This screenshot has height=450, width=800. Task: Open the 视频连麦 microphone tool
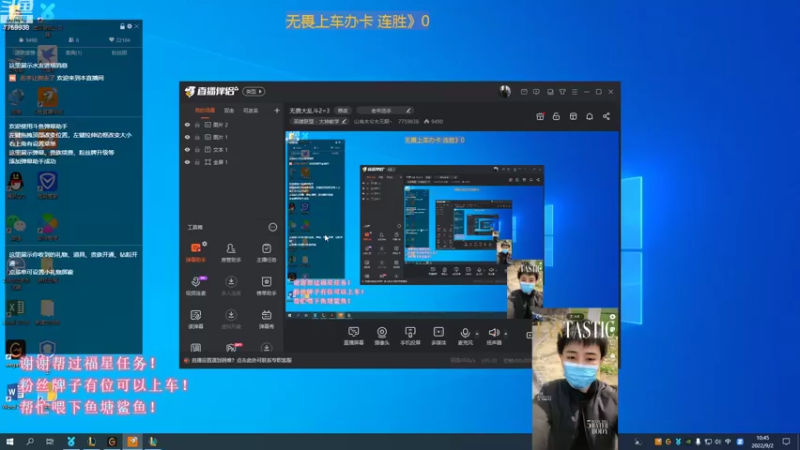click(196, 286)
